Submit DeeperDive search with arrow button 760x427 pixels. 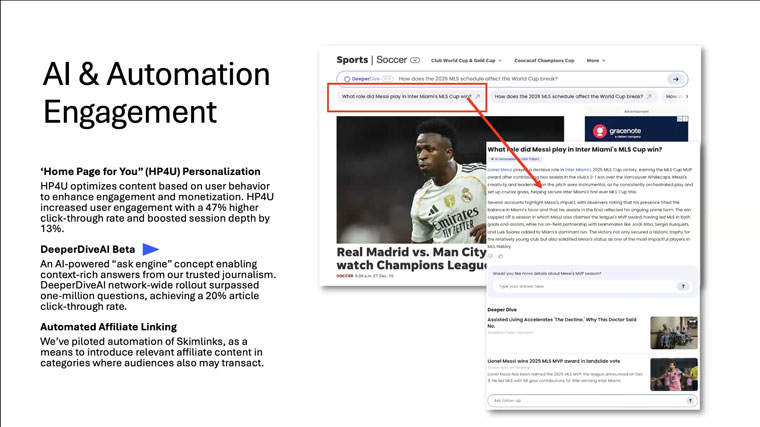coord(675,79)
